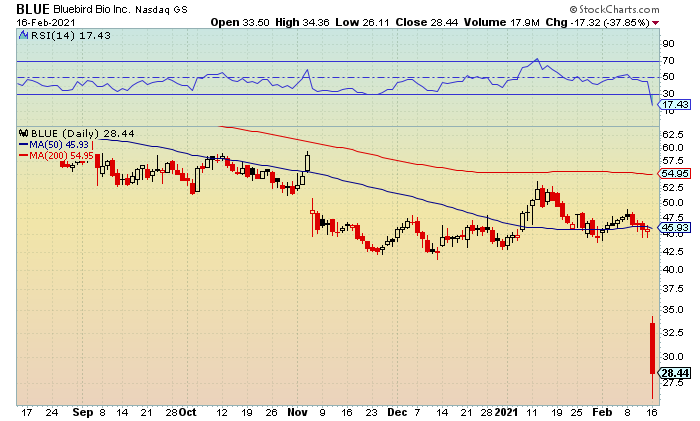Click the BLUE (Daily) 28.44 legend

83,133
